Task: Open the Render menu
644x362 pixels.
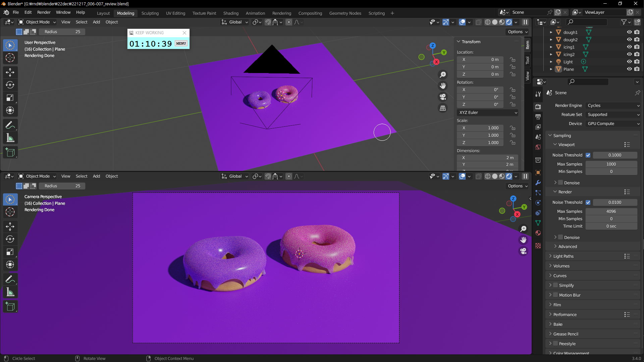Action: 44,12
